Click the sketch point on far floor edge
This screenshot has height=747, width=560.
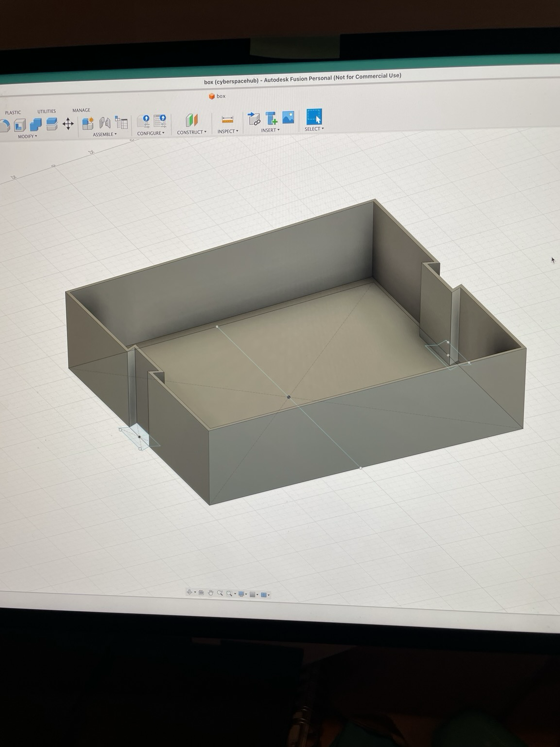(217, 327)
